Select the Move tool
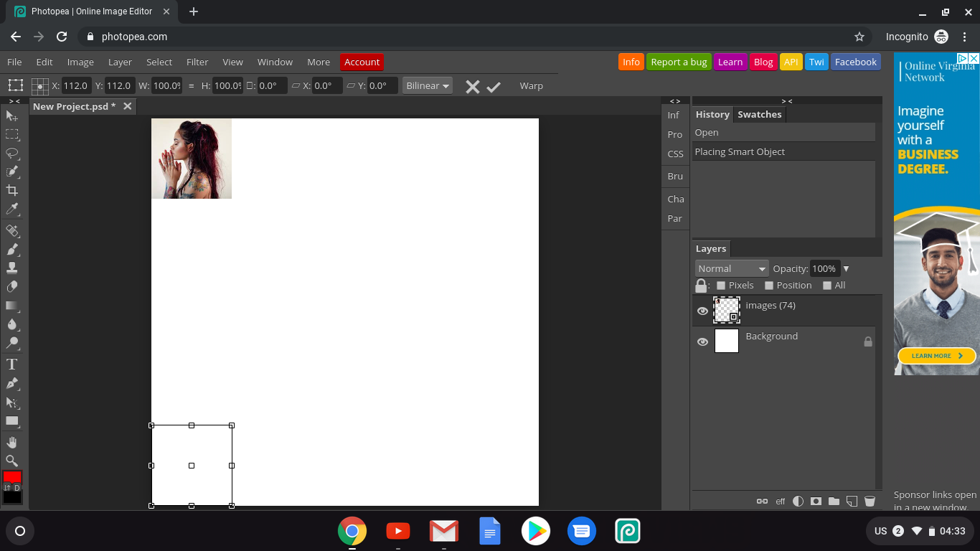 [x=12, y=116]
